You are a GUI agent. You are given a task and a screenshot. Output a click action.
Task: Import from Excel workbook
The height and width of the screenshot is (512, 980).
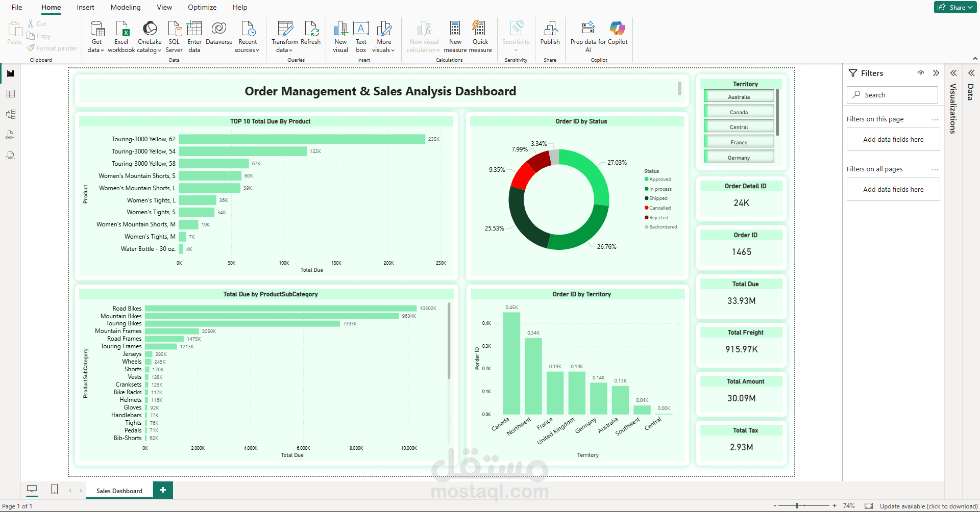click(121, 36)
